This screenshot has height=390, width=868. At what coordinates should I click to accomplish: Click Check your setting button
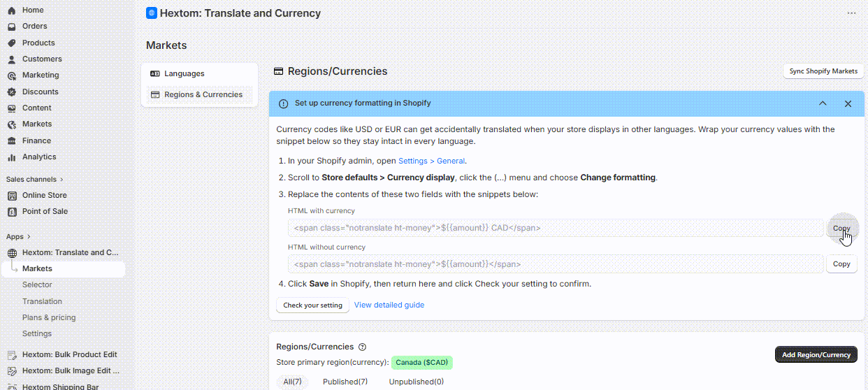pos(313,305)
